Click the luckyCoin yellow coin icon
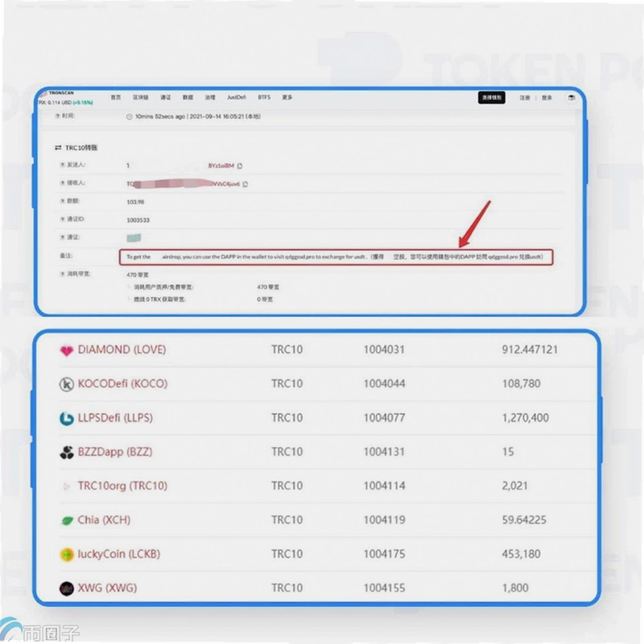 click(67, 555)
